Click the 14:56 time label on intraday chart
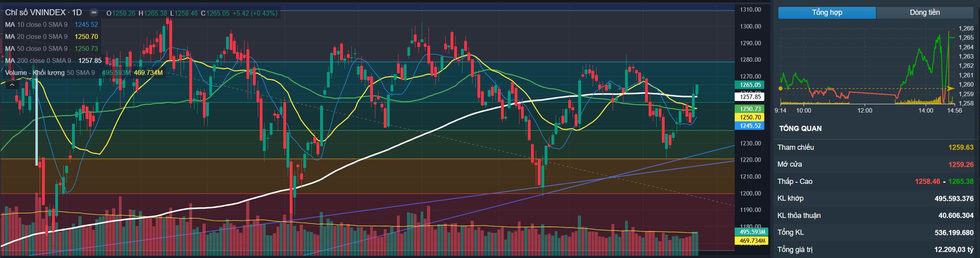 pyautogui.click(x=954, y=110)
